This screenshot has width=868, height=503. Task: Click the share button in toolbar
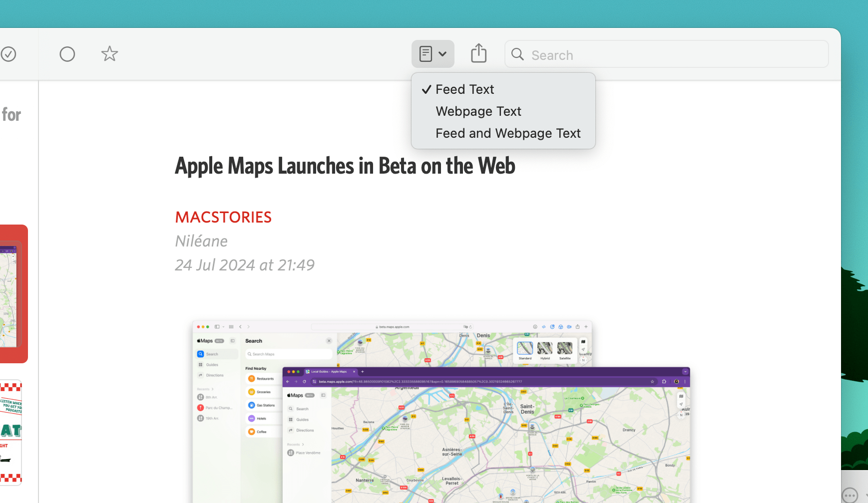point(479,53)
